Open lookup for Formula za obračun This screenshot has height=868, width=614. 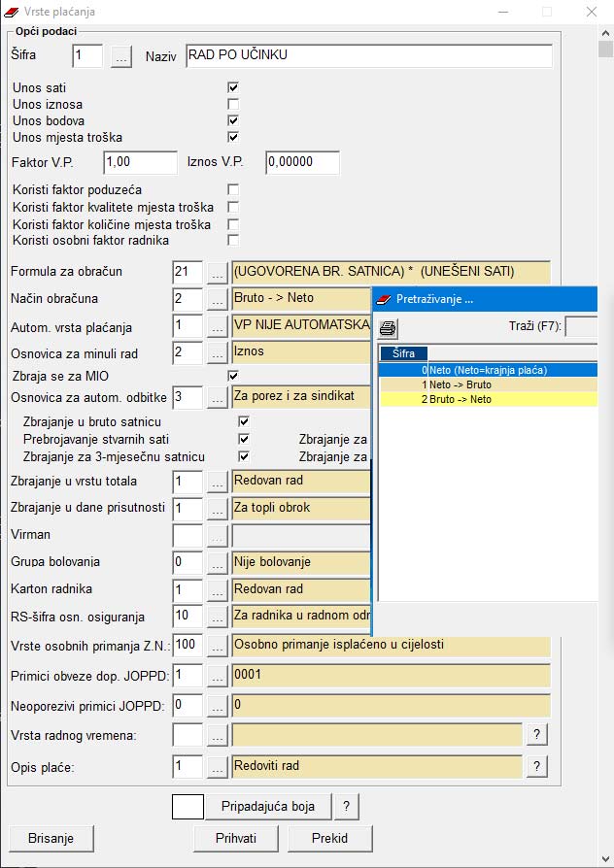pyautogui.click(x=218, y=273)
